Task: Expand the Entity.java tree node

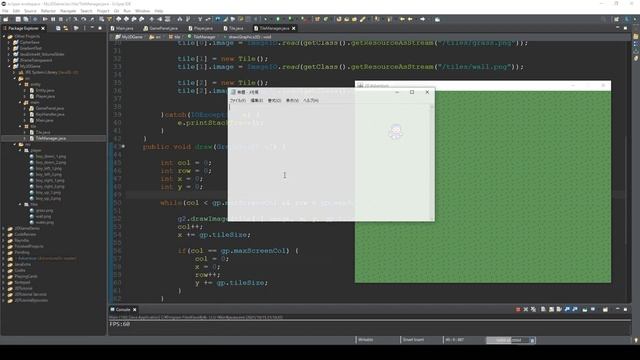Action: tap(25, 91)
